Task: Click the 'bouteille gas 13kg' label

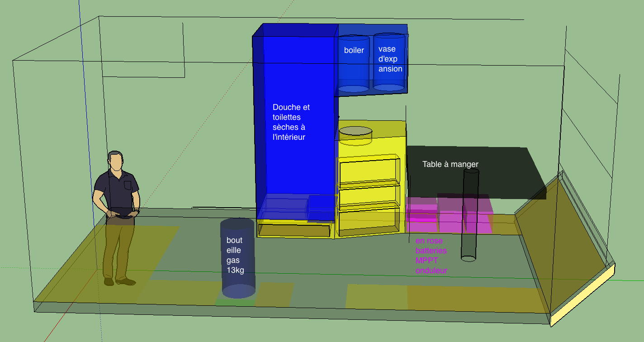Action: (235, 255)
